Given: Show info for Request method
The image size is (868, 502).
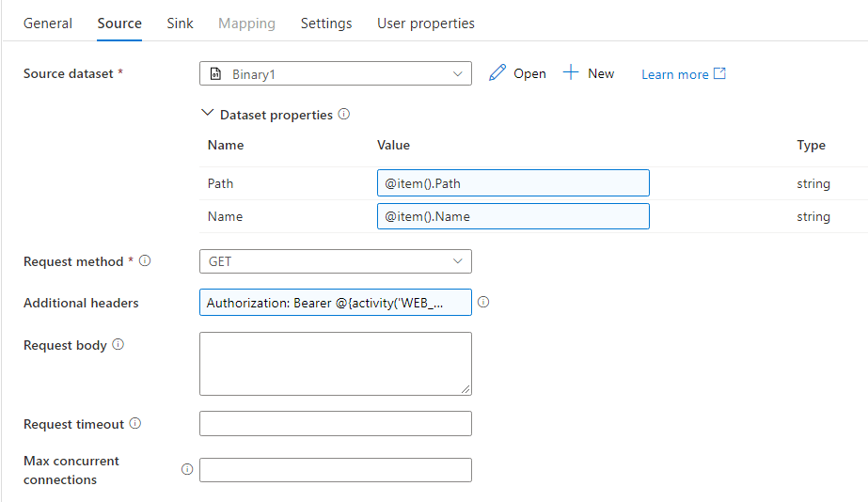Looking at the screenshot, I should coord(145,260).
